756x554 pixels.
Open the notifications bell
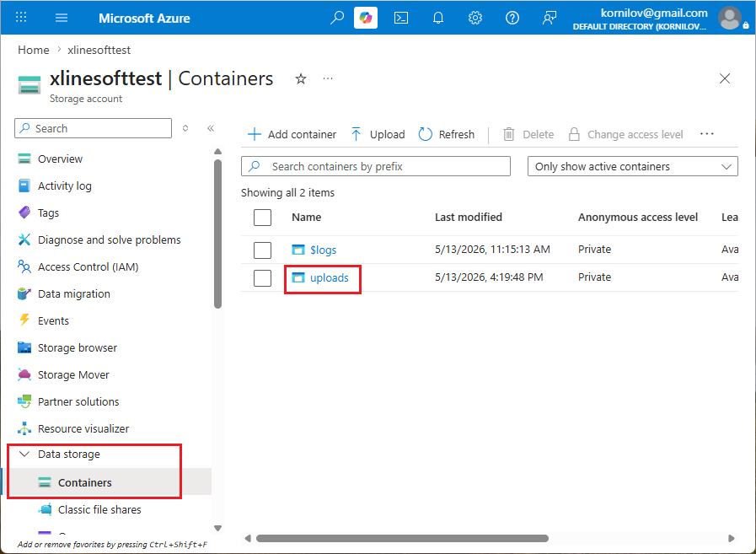click(x=437, y=18)
